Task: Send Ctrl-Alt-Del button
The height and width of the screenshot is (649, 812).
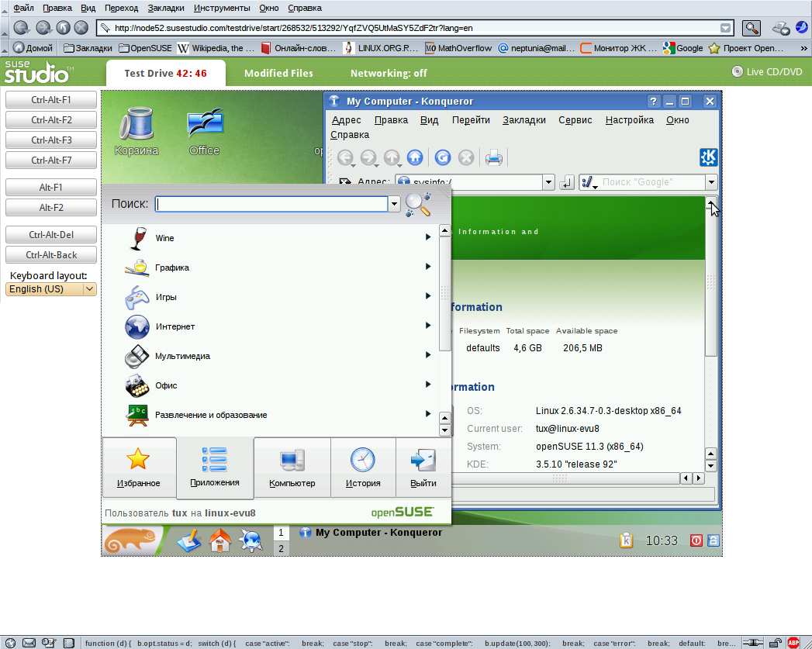Action: click(50, 235)
